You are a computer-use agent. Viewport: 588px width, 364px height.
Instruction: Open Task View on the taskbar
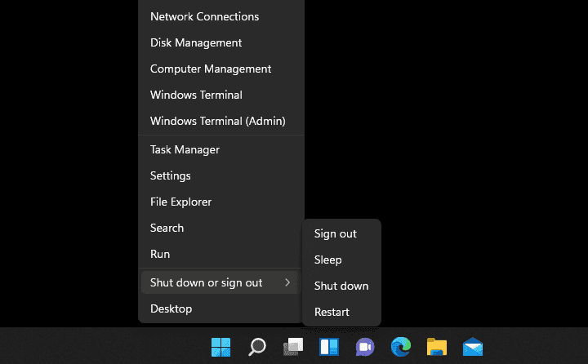point(293,347)
